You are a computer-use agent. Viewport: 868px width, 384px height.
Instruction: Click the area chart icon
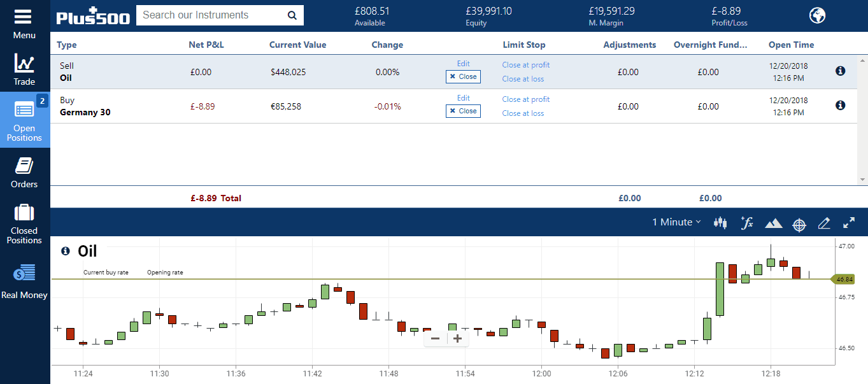772,222
